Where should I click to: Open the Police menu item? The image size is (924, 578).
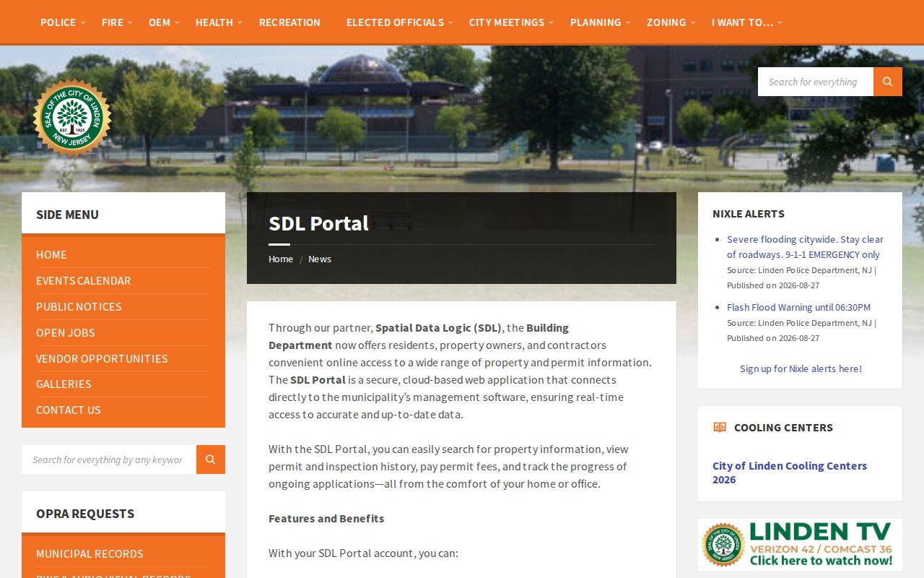coord(58,22)
